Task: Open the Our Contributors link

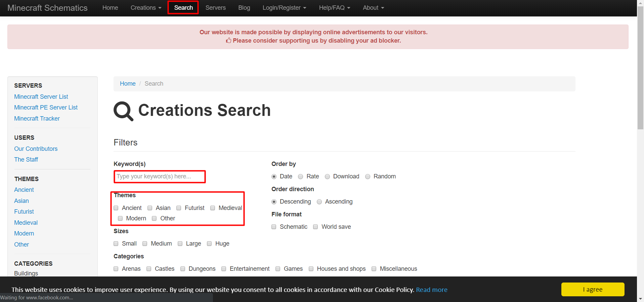Action: click(36, 149)
